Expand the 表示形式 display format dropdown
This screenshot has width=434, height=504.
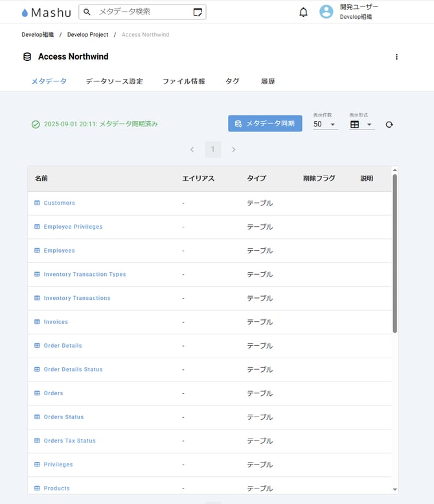pos(361,124)
